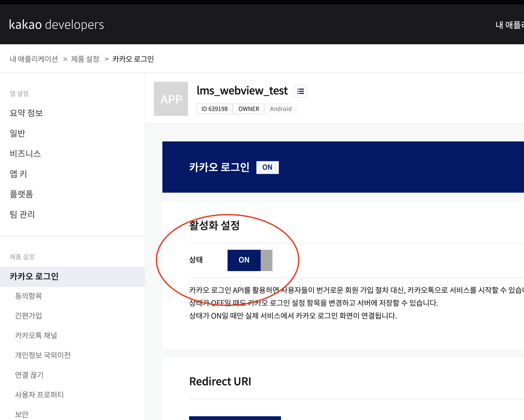The height and width of the screenshot is (420, 524).
Task: Open 요약 정보 in the sidebar
Action: pyautogui.click(x=26, y=113)
